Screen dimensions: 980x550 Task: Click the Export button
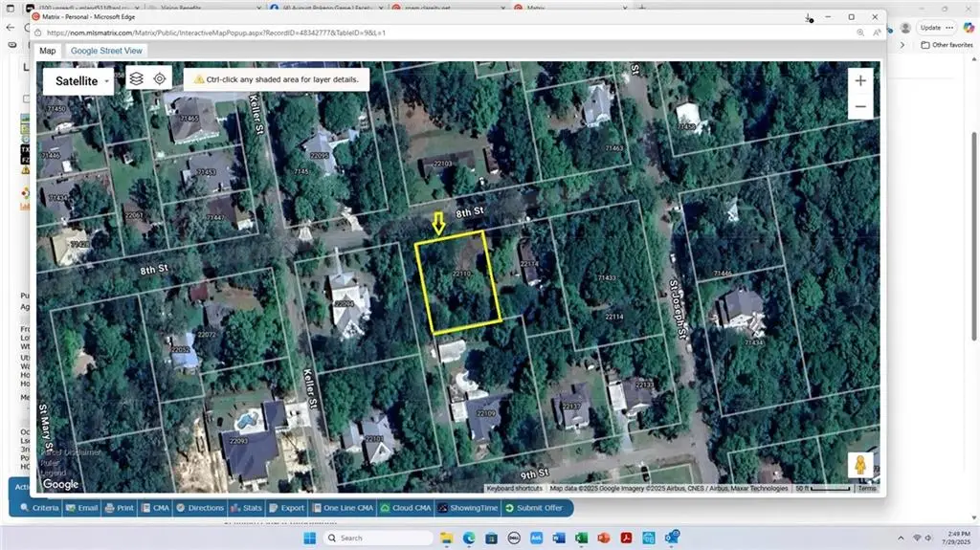[x=286, y=508]
